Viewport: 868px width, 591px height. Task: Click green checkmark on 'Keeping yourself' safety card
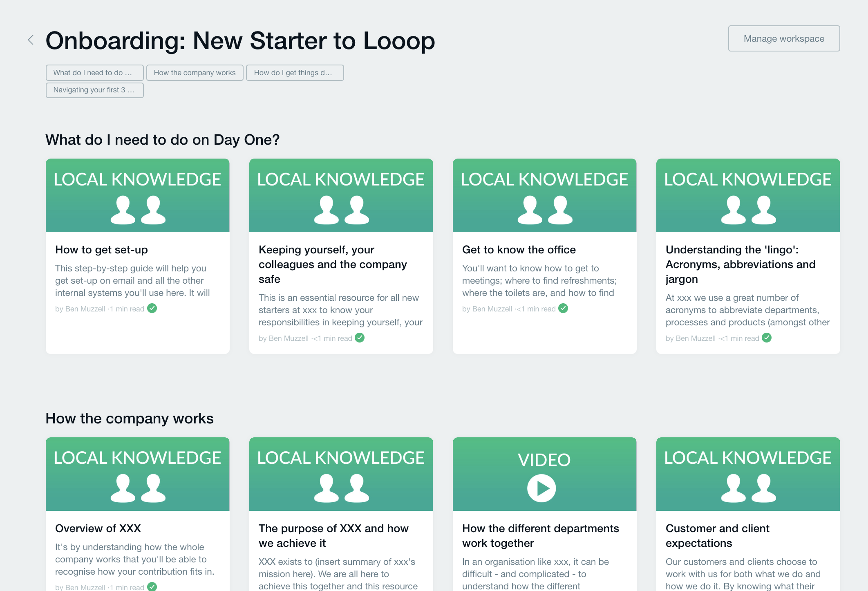point(360,338)
